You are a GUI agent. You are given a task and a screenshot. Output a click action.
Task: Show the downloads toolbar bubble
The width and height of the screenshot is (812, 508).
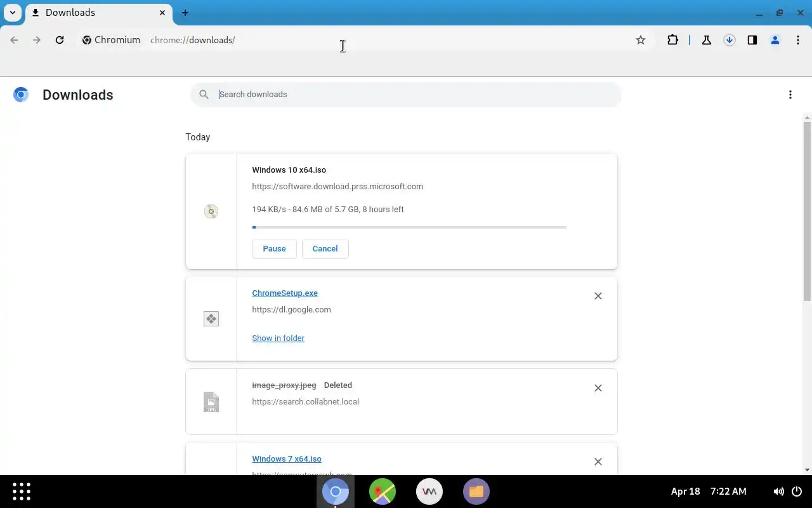pyautogui.click(x=730, y=40)
